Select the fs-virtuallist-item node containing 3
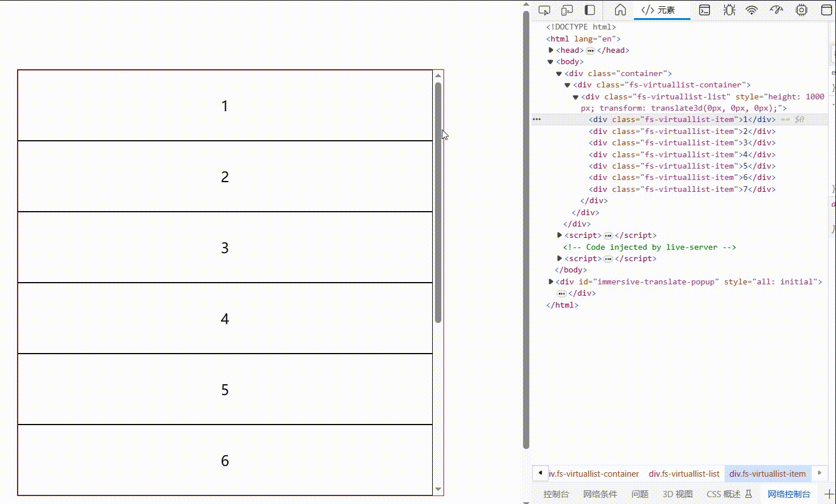 point(682,142)
